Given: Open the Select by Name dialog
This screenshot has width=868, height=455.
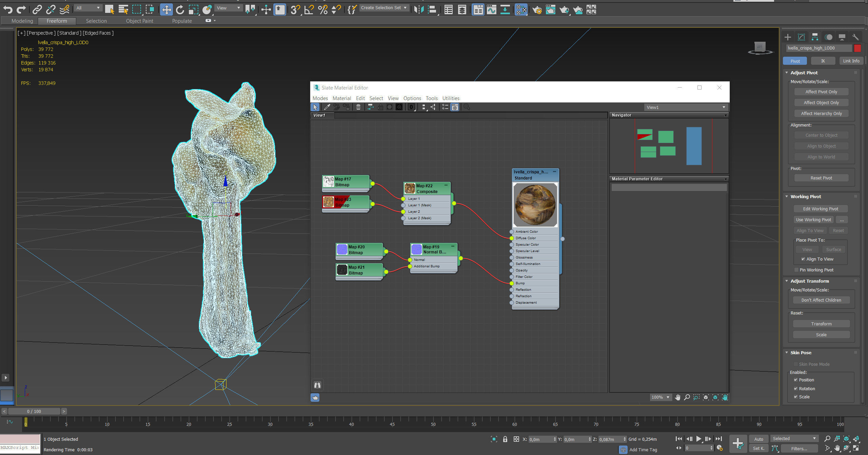Looking at the screenshot, I should (x=123, y=10).
